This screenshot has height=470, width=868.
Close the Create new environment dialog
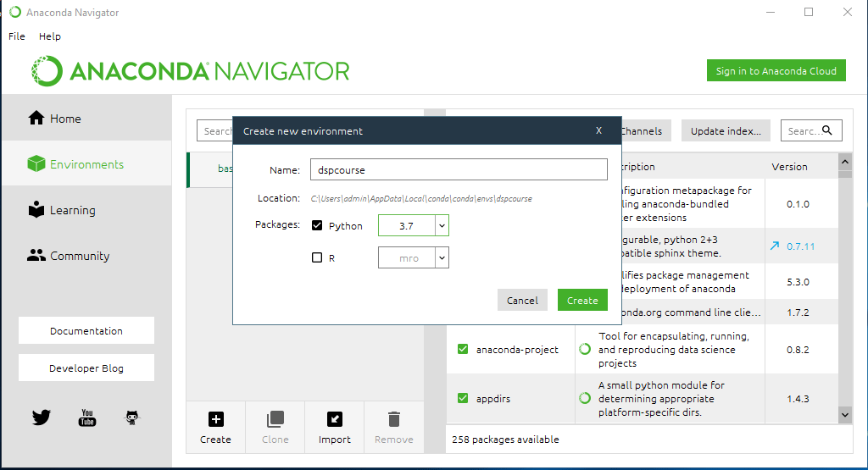coord(598,130)
